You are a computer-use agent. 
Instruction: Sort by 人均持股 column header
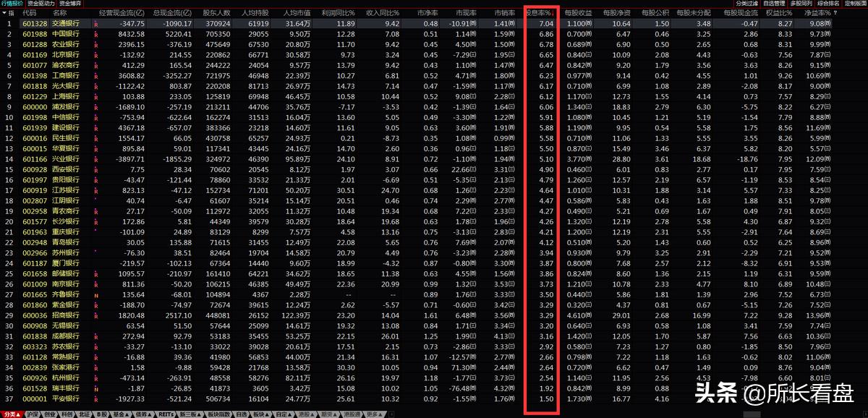tap(255, 13)
